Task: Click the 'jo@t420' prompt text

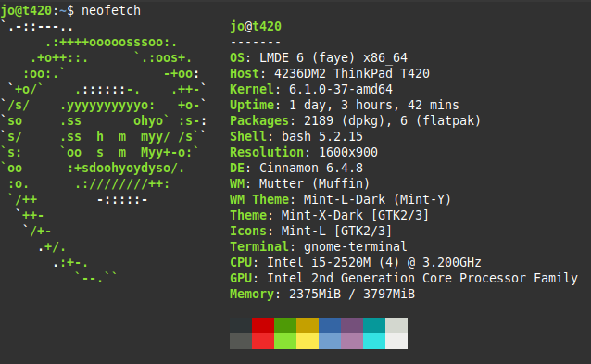Action: [26, 10]
